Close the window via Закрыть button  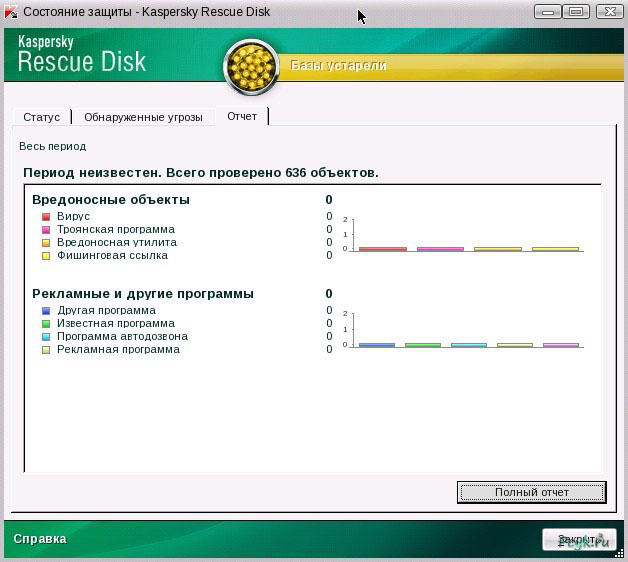(x=579, y=540)
